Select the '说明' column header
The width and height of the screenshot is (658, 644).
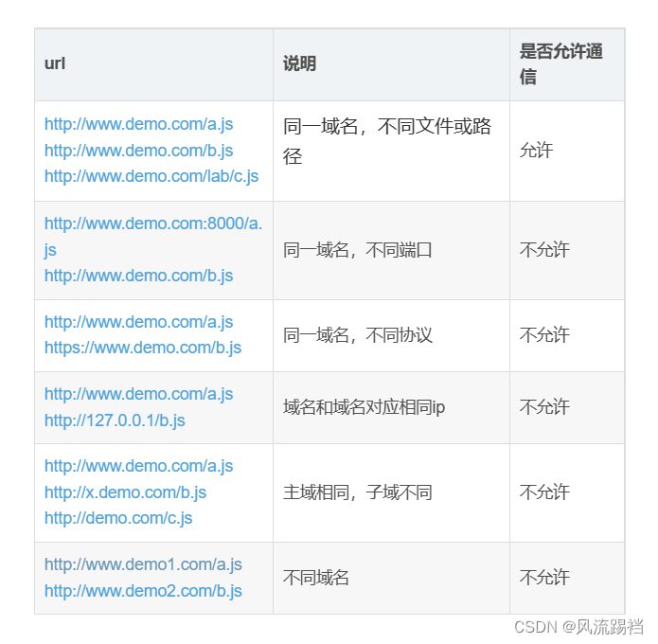coord(299,63)
